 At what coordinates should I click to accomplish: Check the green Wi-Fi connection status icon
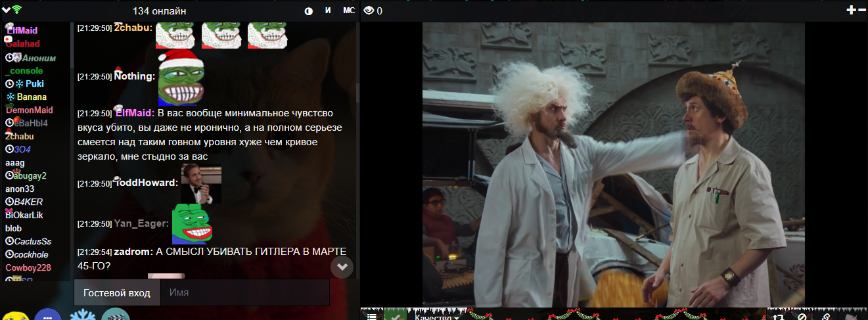coord(16,10)
